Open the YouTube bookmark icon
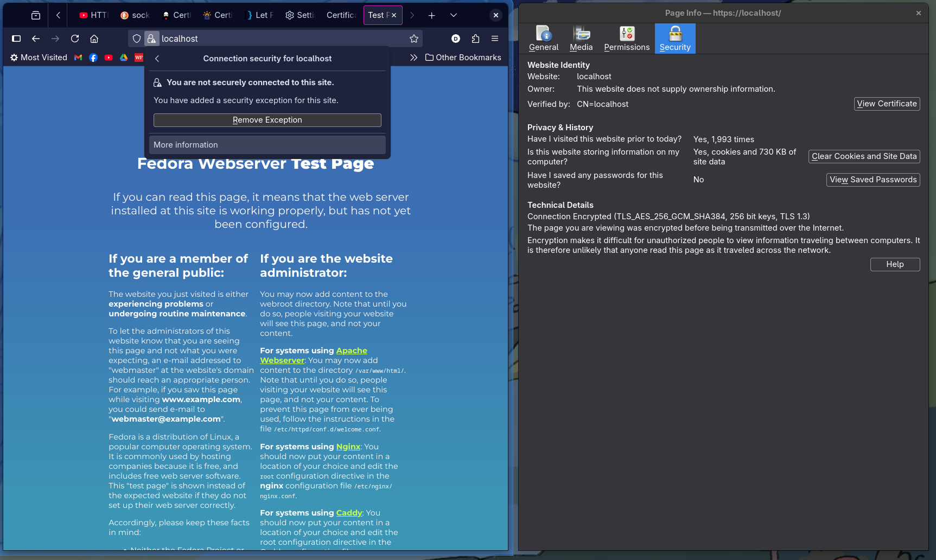 coord(109,58)
